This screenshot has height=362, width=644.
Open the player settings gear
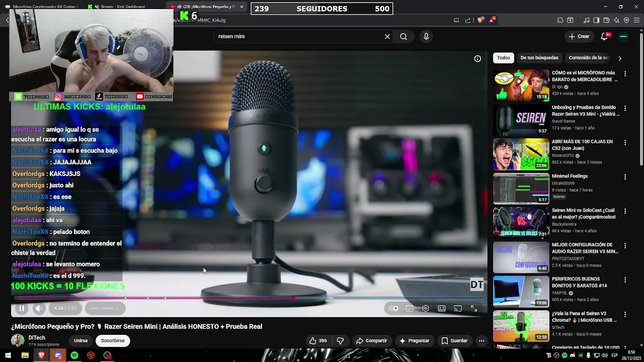(x=426, y=308)
